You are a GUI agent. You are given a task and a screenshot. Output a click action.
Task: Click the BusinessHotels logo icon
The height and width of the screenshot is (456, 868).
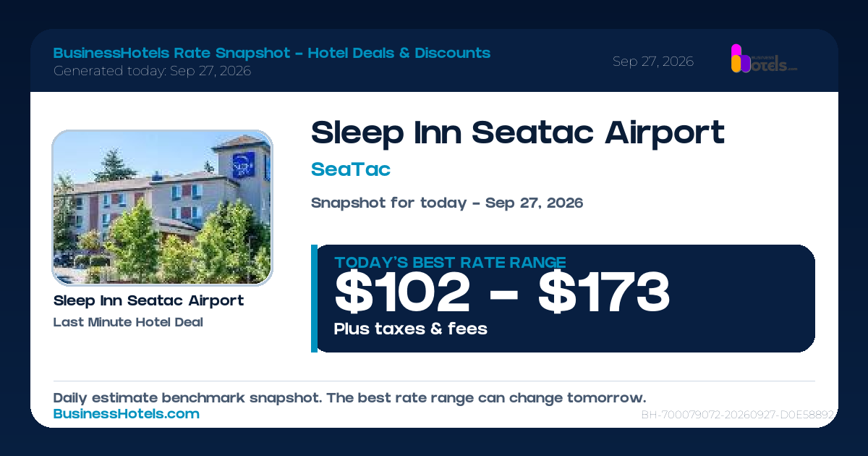coord(764,59)
